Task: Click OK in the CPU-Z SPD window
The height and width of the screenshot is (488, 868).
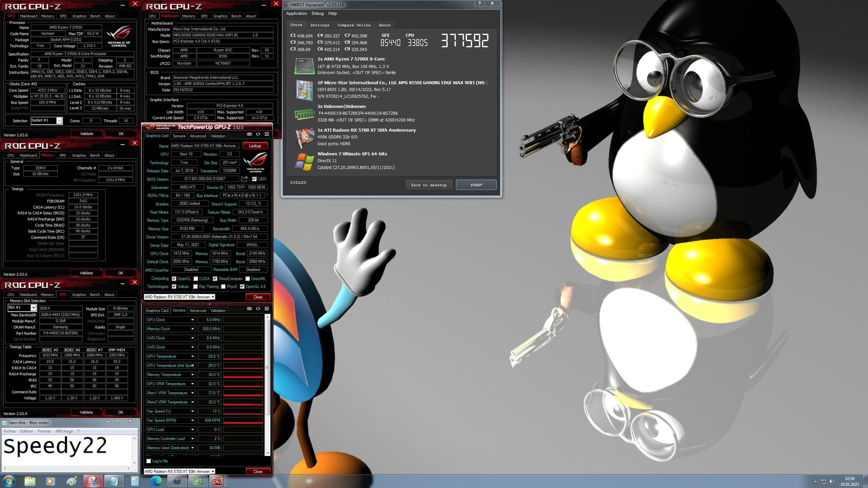Action: pyautogui.click(x=121, y=412)
